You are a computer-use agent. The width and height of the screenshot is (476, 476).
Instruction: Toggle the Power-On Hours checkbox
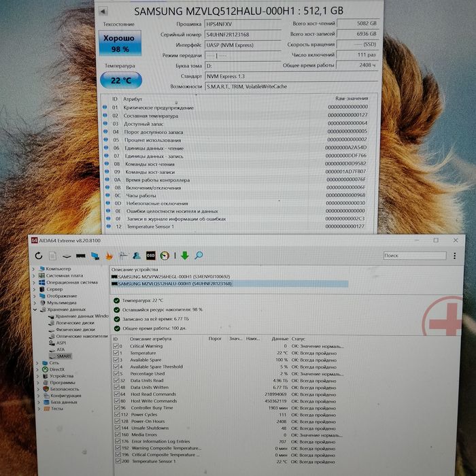coord(117,421)
